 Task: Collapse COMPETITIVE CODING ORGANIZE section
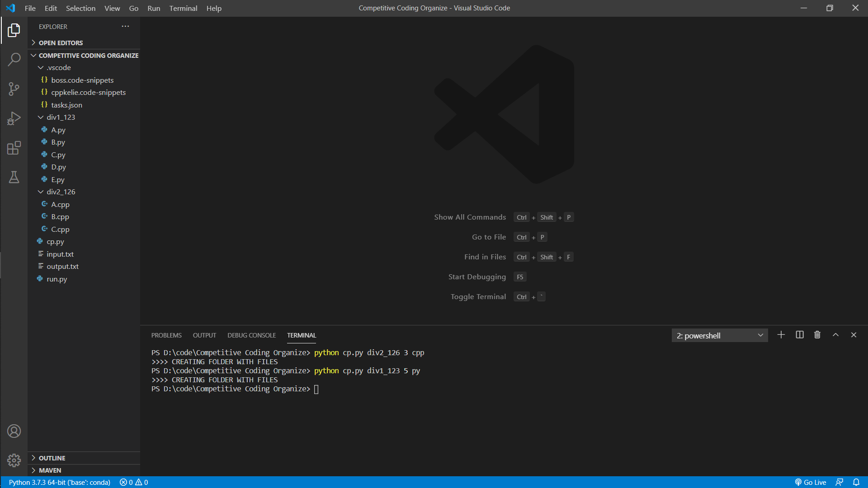point(84,55)
